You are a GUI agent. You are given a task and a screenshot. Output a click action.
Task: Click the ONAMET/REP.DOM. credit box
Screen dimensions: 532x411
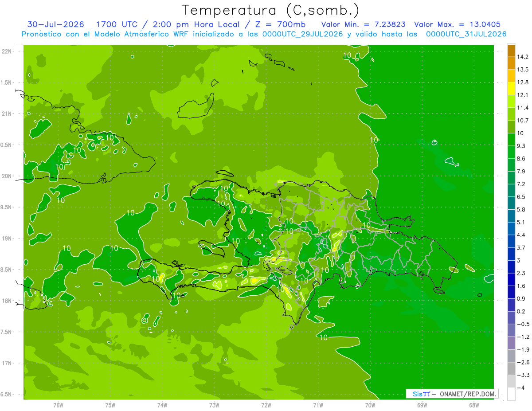pos(452,394)
